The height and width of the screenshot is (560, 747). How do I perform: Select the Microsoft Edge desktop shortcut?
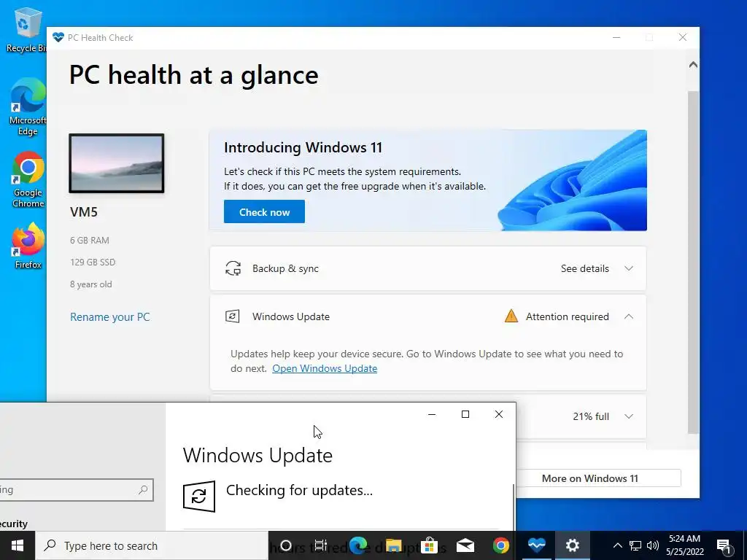coord(28,106)
